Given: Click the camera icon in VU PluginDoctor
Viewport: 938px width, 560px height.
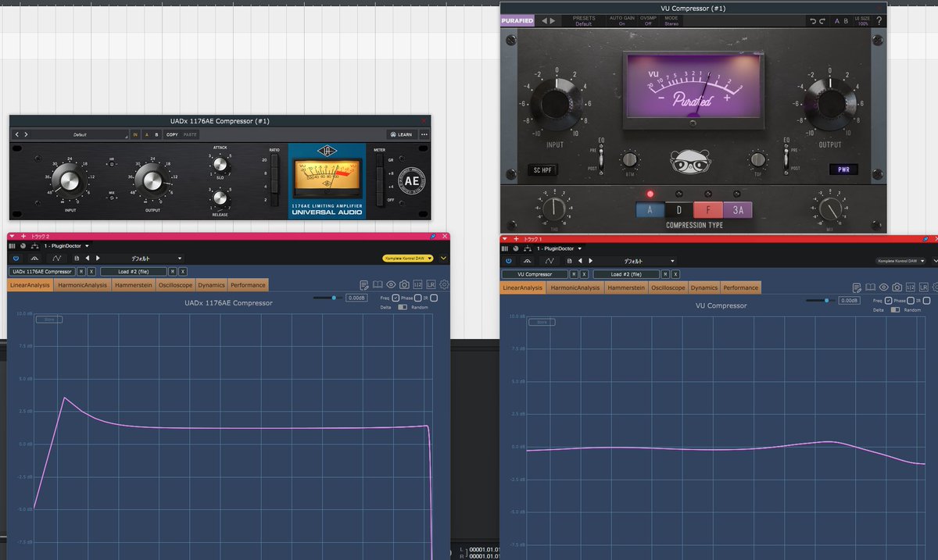Looking at the screenshot, I should [897, 287].
